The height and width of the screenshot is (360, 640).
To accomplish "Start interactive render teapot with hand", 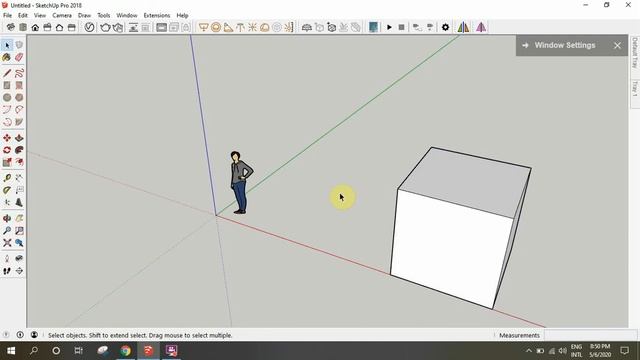I will click(x=118, y=27).
